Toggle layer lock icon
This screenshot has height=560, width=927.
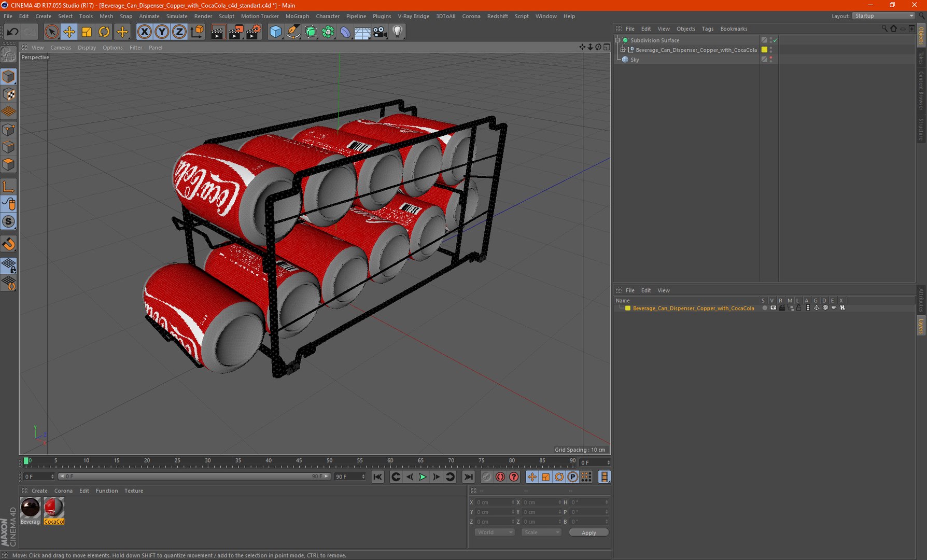[x=799, y=308]
